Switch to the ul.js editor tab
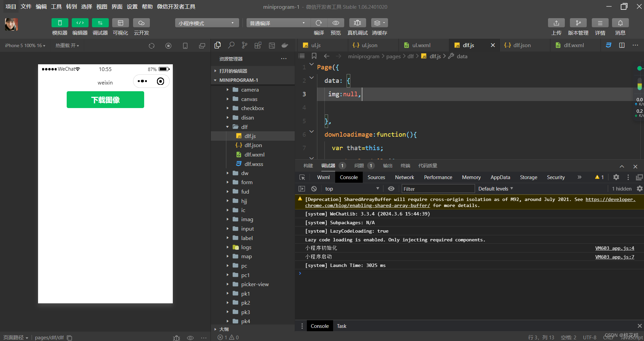The height and width of the screenshot is (341, 644). coord(316,45)
